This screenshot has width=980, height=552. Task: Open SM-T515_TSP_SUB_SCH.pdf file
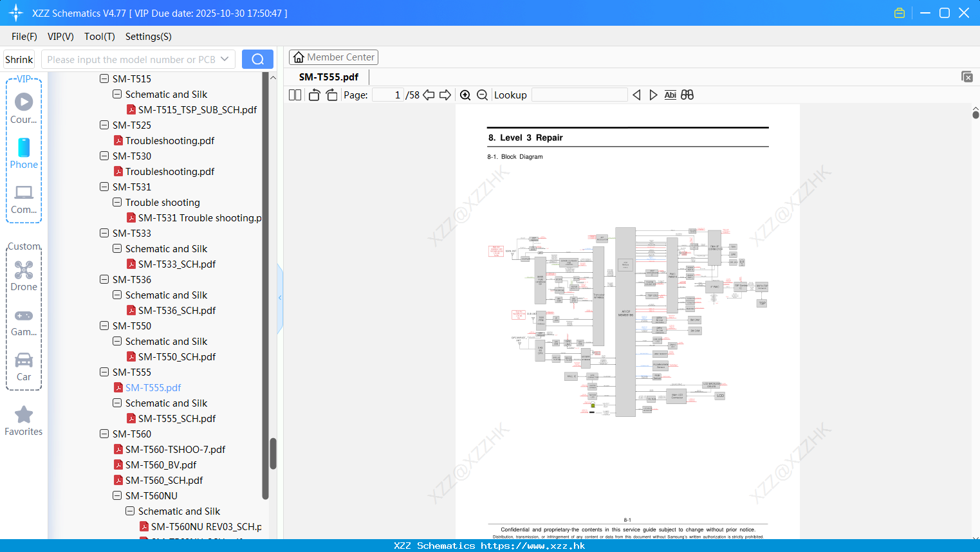click(198, 109)
